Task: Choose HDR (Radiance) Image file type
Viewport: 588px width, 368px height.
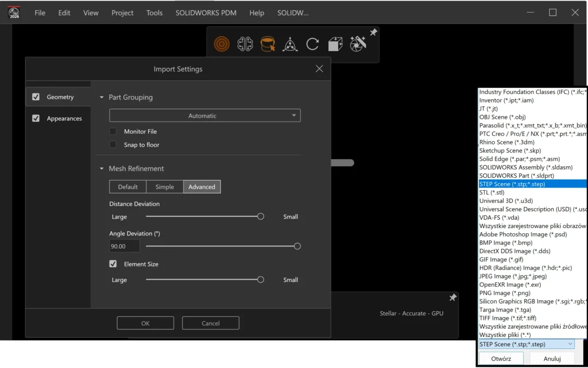Action: [533, 268]
